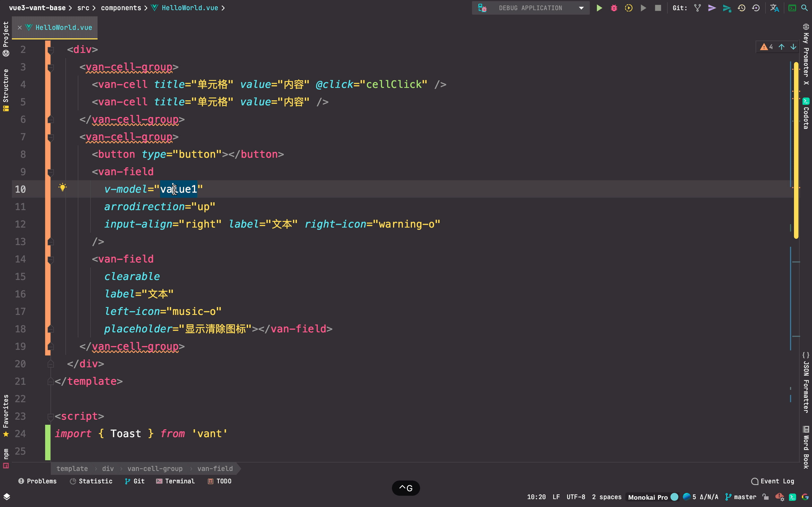
Task: Toggle tool window bars icon bottom-left
Action: point(7,497)
